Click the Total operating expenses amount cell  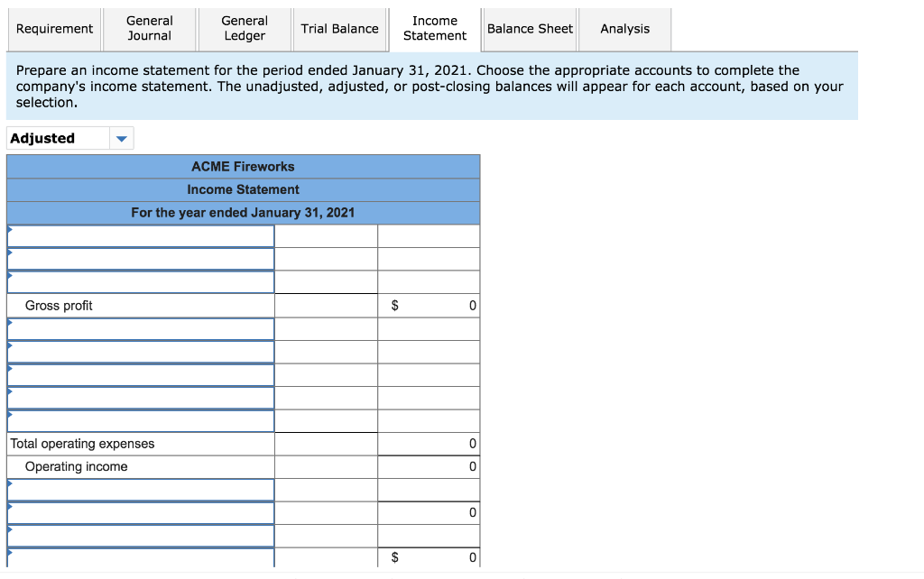pos(429,444)
